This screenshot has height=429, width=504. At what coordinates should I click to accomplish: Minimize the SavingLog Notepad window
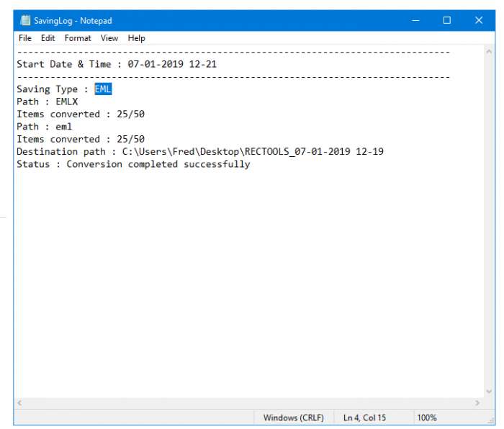click(x=415, y=21)
